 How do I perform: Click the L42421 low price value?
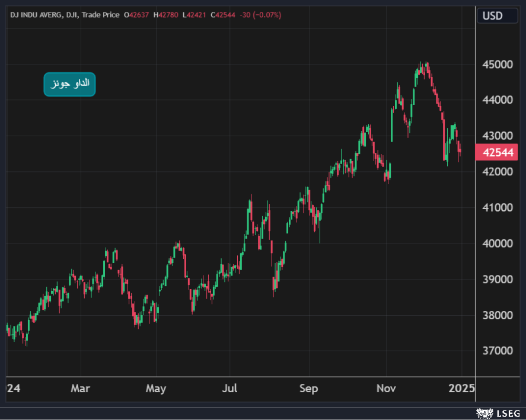click(196, 14)
